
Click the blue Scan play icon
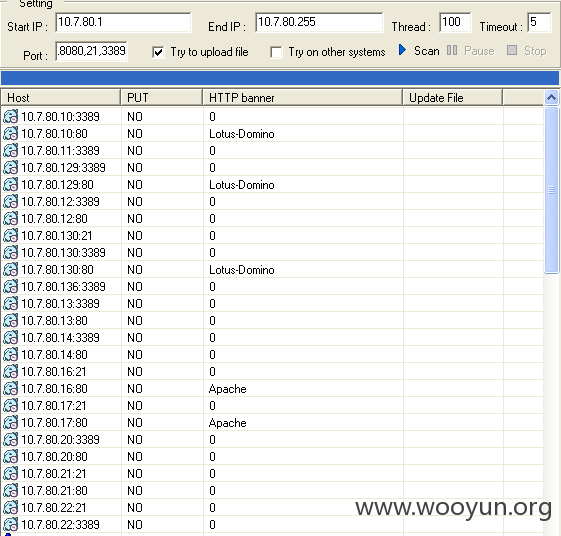click(402, 50)
